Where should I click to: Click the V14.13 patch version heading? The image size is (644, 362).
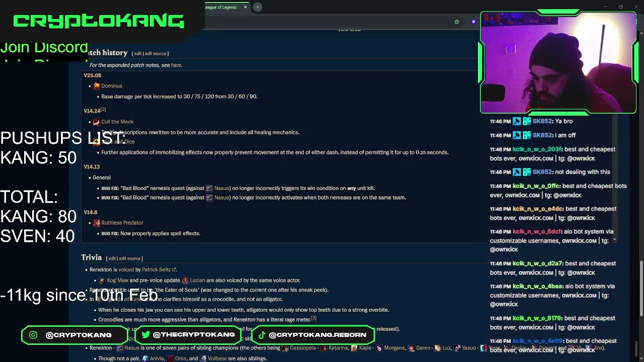tap(92, 167)
